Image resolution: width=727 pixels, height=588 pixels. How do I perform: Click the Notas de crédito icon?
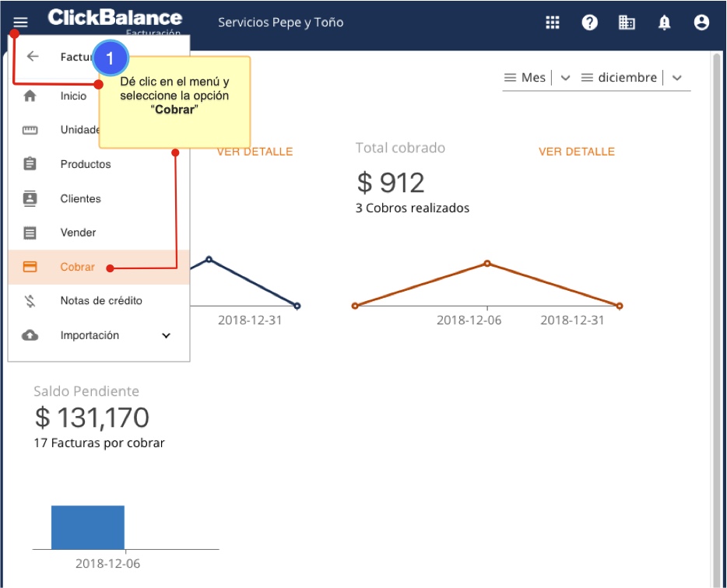(30, 301)
